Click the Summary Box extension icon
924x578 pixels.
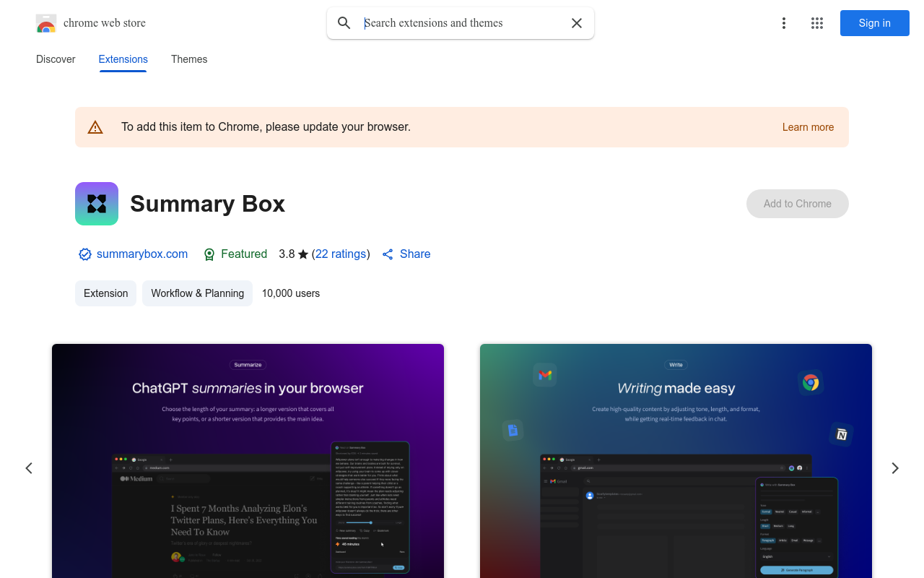point(97,204)
